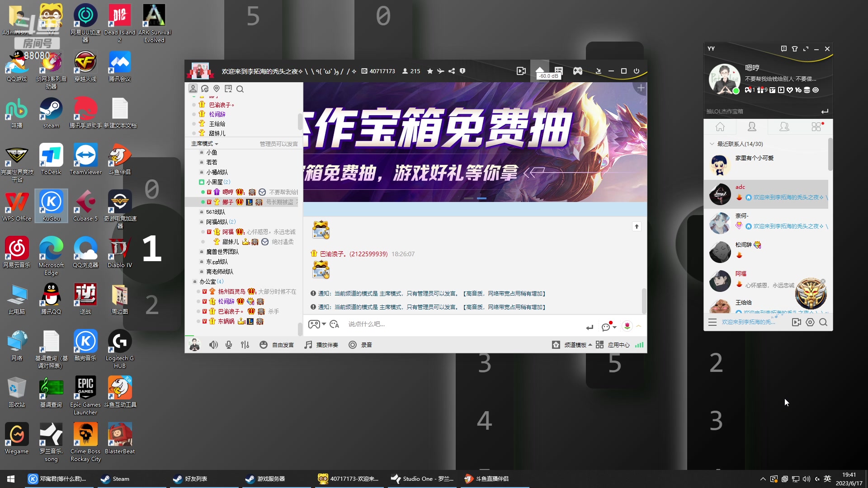Click the game controller icon in the input bar
Screen dimensions: 868x488
pyautogui.click(x=315, y=324)
